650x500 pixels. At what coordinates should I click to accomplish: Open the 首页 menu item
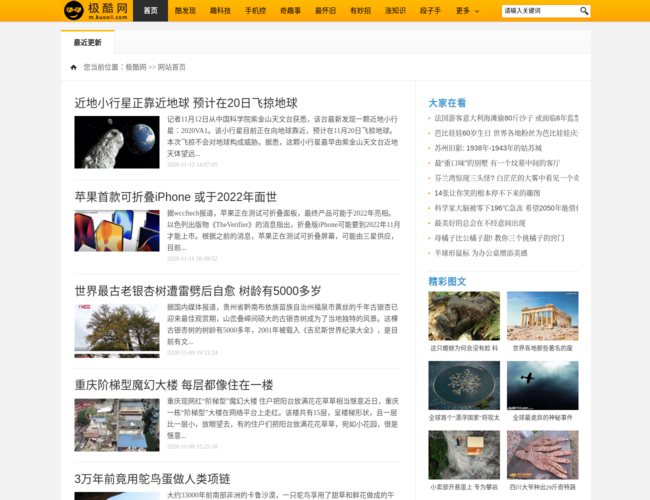click(150, 11)
